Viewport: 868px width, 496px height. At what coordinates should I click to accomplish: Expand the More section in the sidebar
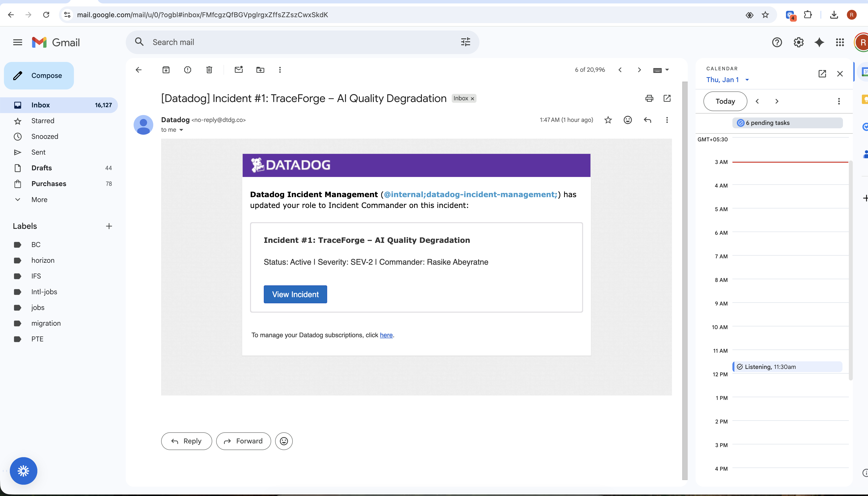(39, 200)
